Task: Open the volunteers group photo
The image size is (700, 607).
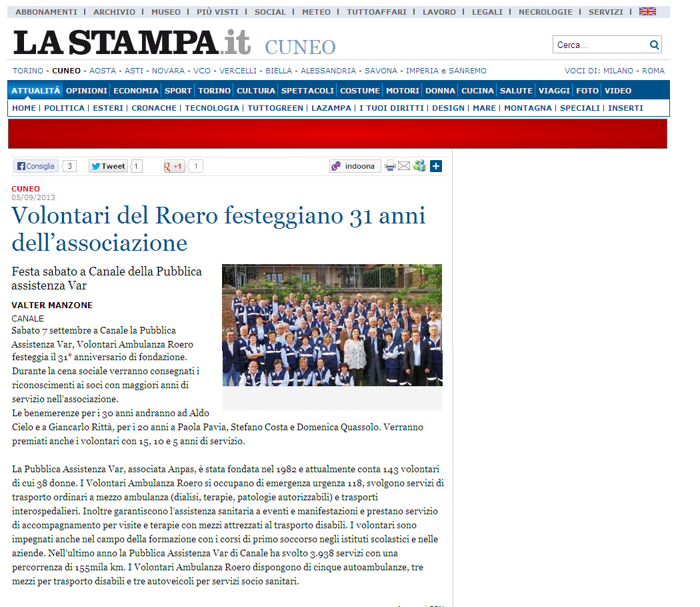Action: click(332, 325)
